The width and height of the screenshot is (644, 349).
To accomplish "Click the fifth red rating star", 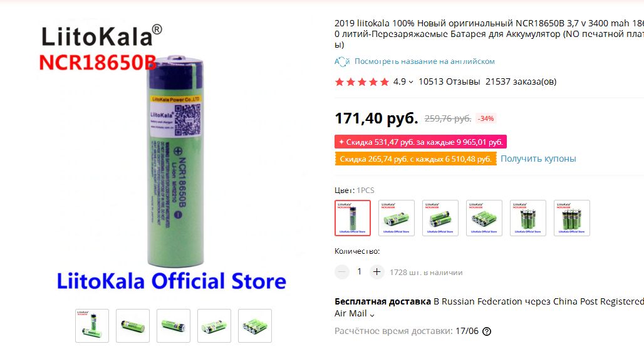I will click(x=385, y=81).
